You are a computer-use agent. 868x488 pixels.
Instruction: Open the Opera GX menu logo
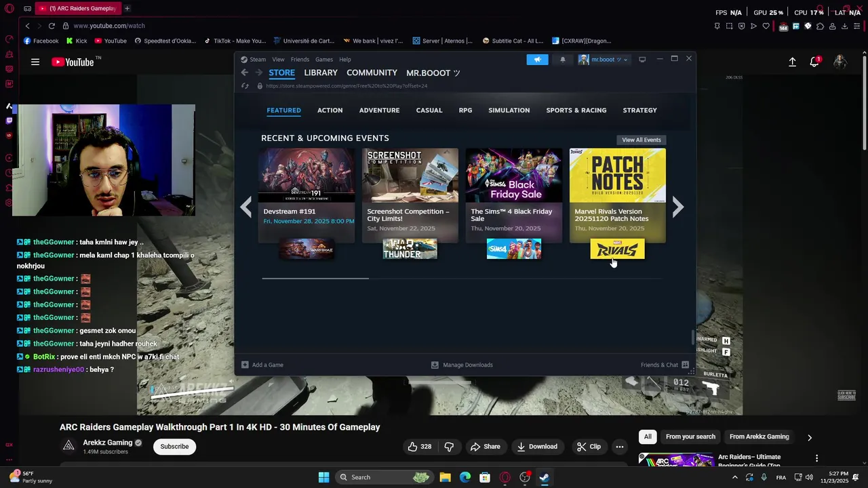(9, 9)
